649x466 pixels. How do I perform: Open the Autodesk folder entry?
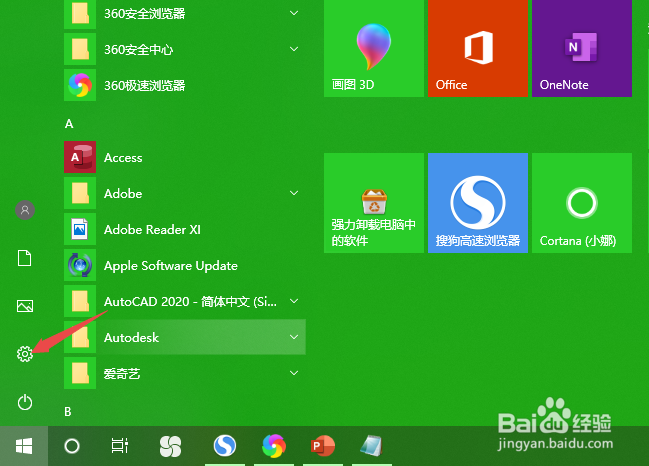[x=185, y=337]
